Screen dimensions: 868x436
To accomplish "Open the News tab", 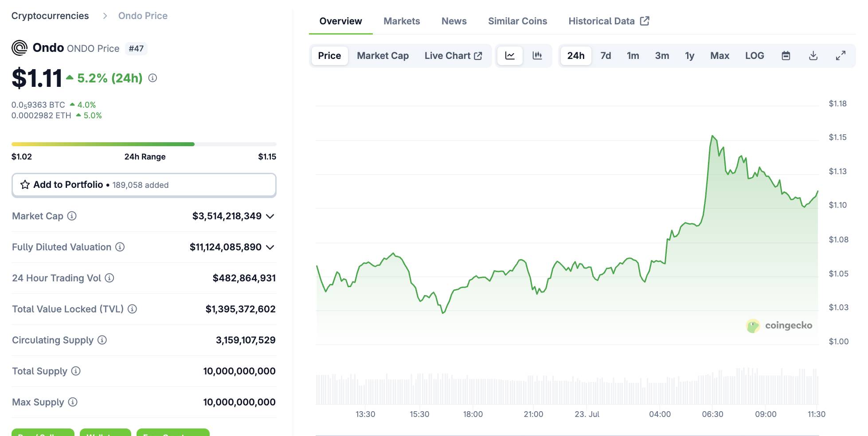I will [x=454, y=21].
